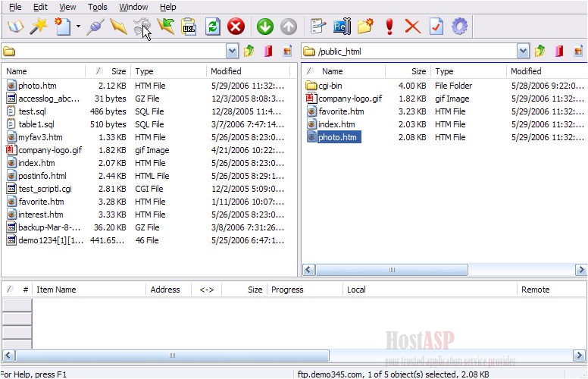Expand the /public_html path dropdown
This screenshot has height=379, width=588.
click(x=523, y=52)
